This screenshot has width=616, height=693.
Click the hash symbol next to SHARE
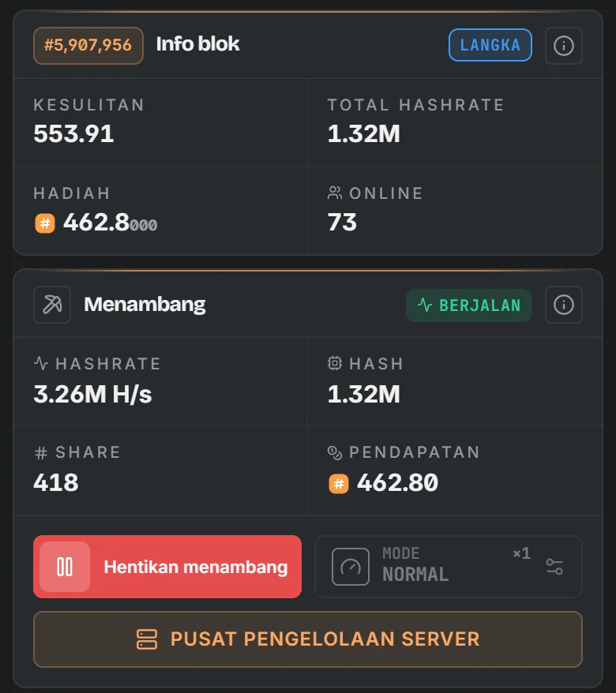pos(41,452)
